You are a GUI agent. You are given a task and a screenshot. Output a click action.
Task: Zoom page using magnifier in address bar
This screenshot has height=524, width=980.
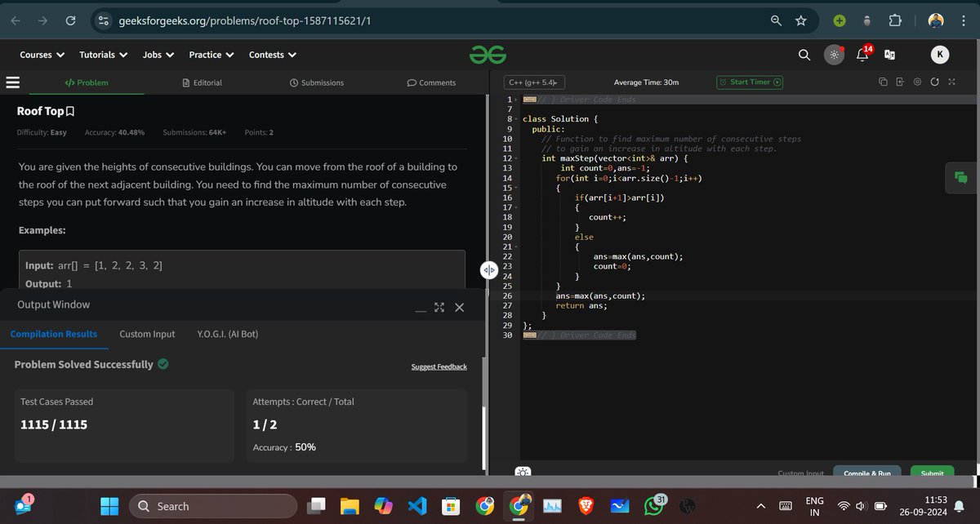coord(776,21)
